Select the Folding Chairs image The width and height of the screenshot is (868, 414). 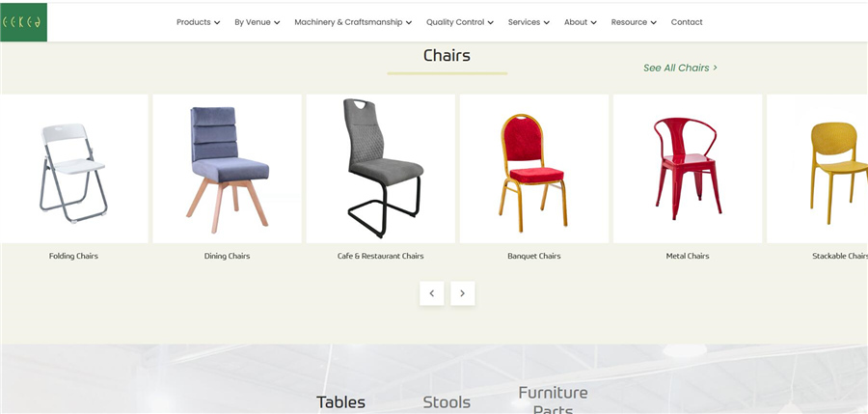point(73,169)
